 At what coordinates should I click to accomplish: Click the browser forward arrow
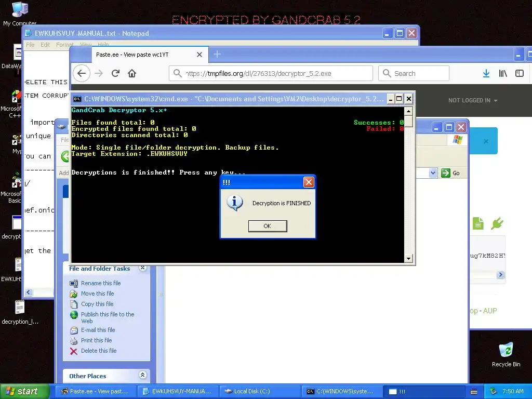(x=99, y=73)
